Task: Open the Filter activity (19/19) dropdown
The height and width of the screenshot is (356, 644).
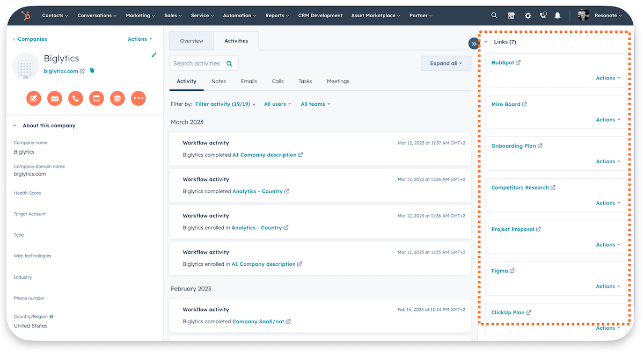Action: 225,104
